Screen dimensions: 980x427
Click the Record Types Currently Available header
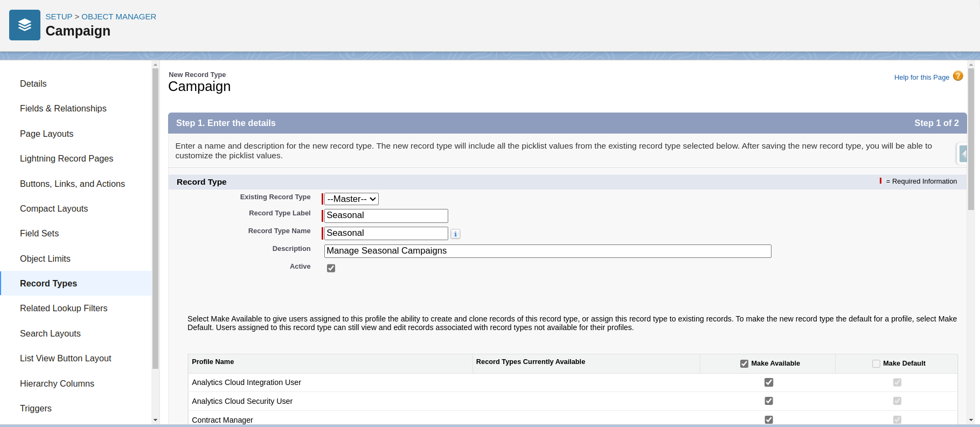tap(530, 362)
